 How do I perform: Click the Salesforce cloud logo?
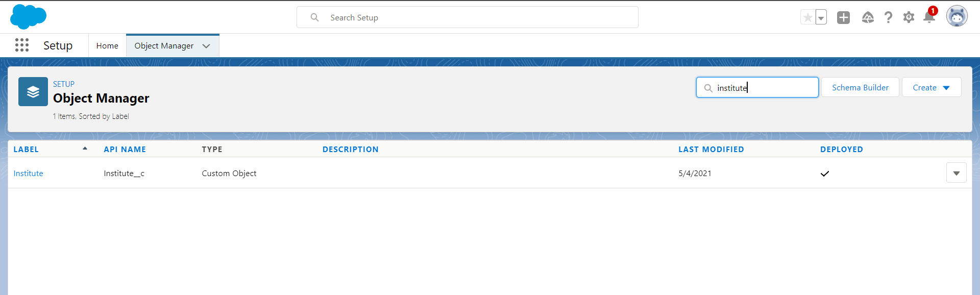click(28, 16)
